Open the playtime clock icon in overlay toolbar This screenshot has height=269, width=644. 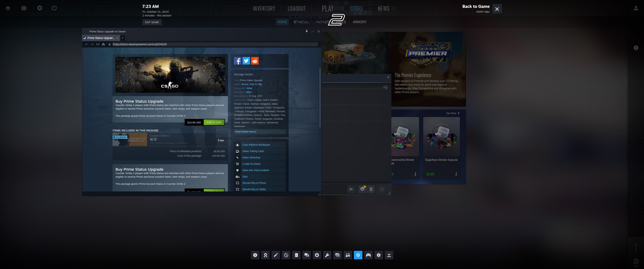286,255
